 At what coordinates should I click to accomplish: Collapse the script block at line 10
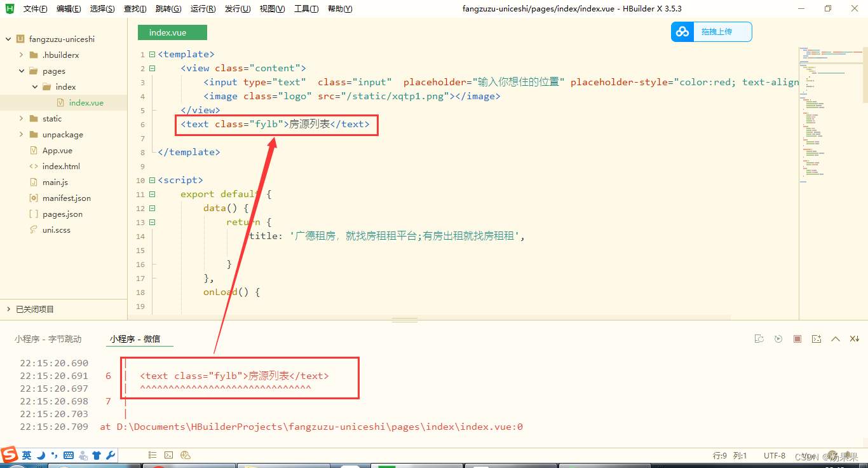[151, 180]
